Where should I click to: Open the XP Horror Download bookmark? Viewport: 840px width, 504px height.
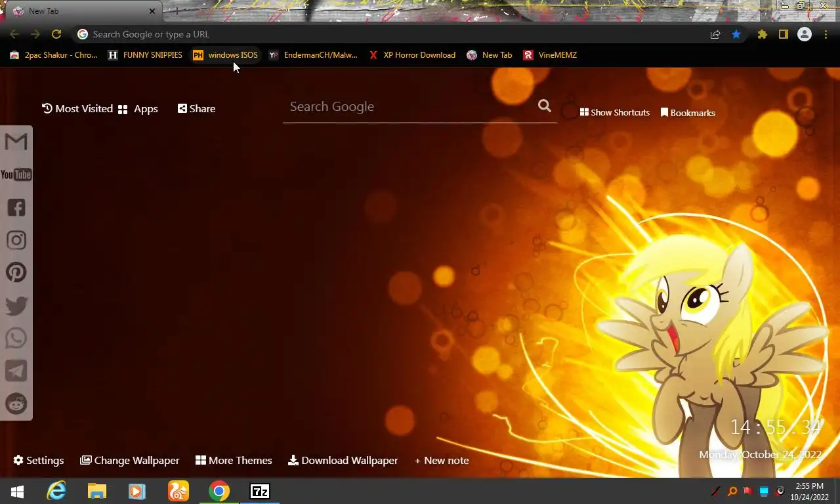point(412,55)
